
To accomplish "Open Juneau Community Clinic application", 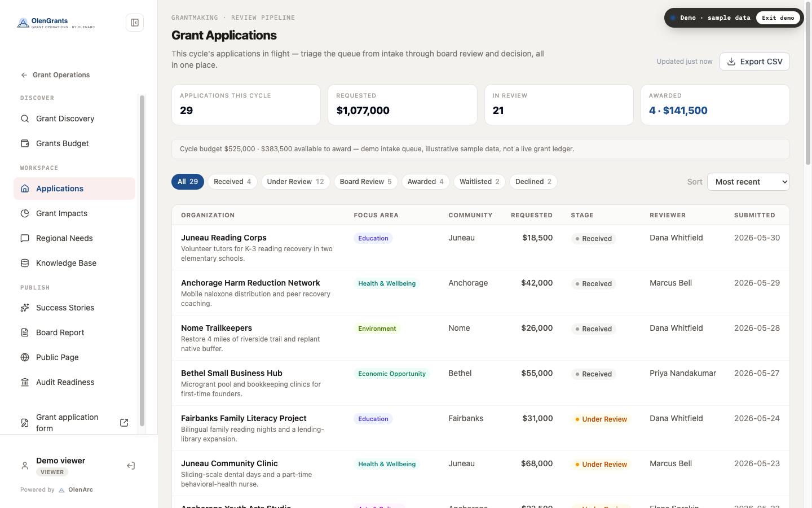I will point(480,474).
